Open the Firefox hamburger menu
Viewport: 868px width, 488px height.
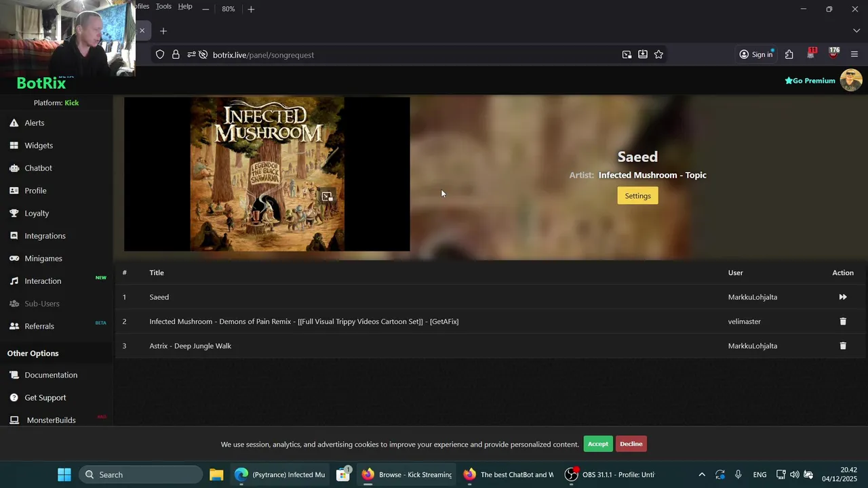(854, 54)
